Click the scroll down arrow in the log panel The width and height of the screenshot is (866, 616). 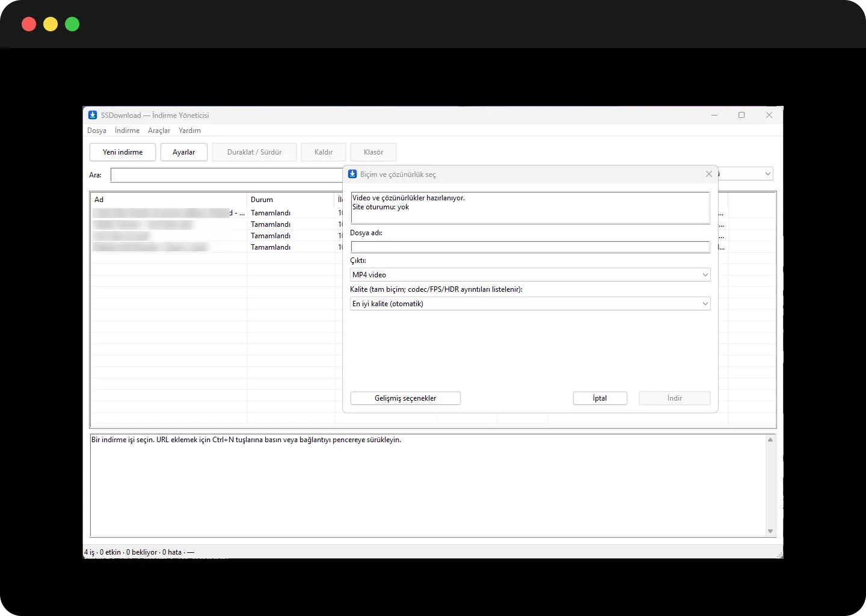tap(770, 531)
